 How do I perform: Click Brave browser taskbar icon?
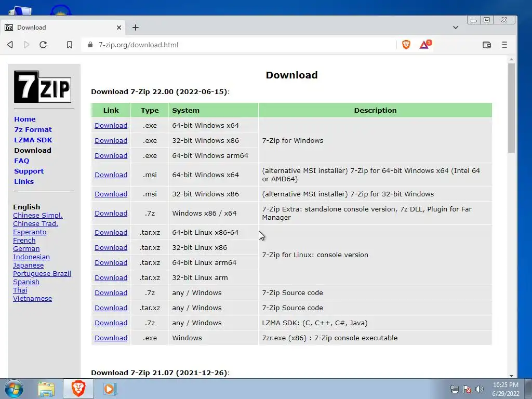pos(78,389)
